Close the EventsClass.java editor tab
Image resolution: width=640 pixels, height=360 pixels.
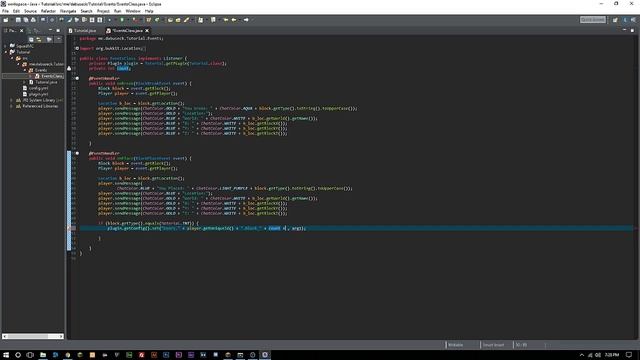(147, 31)
